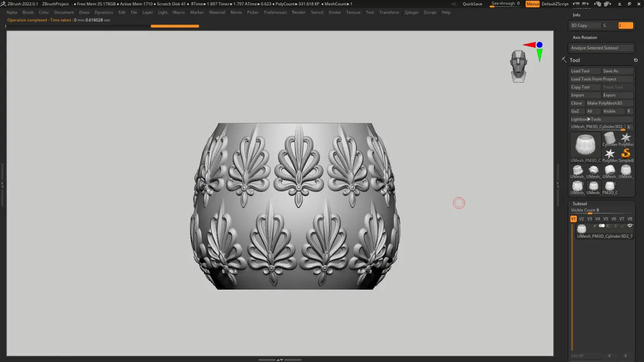The image size is (644, 362).
Task: Click the subtool list vertical scrollbar
Action: pyautogui.click(x=572, y=287)
